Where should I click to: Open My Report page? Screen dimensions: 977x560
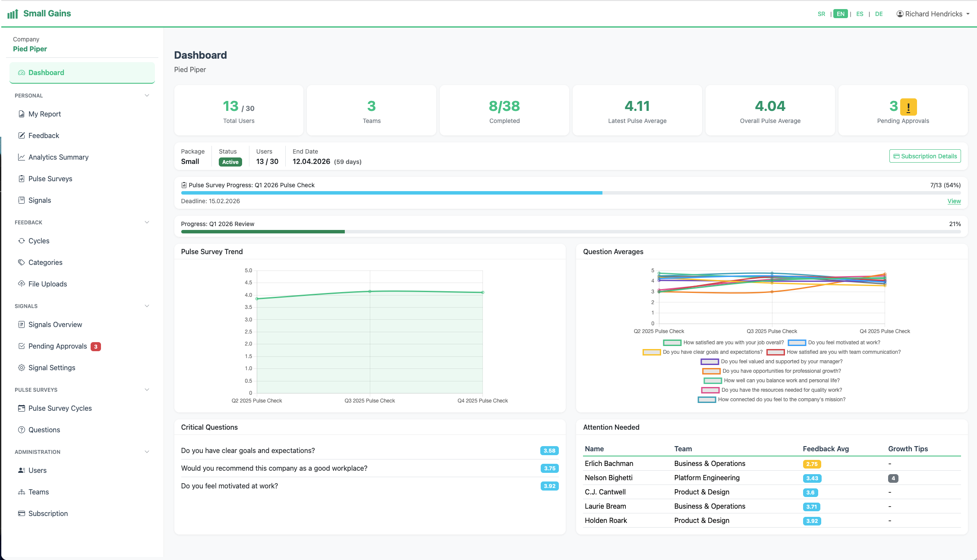coord(82,114)
